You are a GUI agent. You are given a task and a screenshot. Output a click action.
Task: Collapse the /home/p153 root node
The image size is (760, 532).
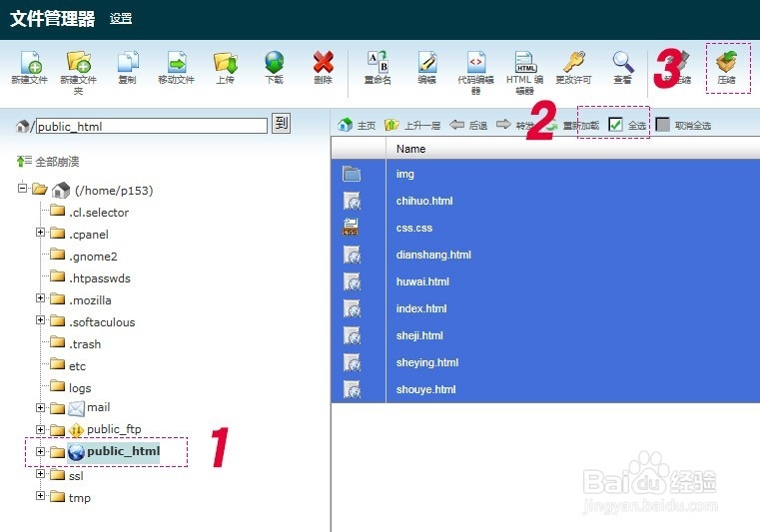[x=22, y=188]
